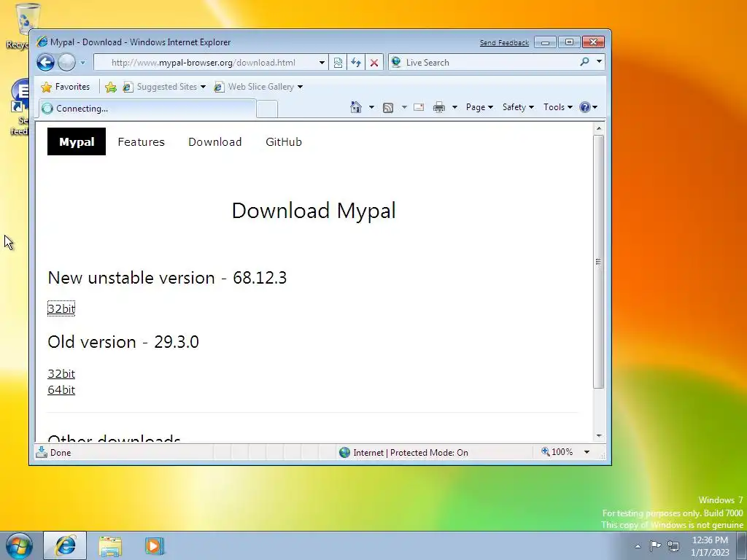Download 64bit of old version 29.3.0
Screen dimensions: 747x560
pos(61,390)
